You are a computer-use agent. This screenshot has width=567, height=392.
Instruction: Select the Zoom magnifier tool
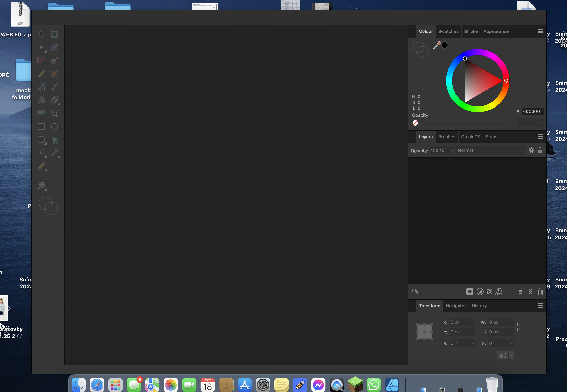tap(41, 186)
